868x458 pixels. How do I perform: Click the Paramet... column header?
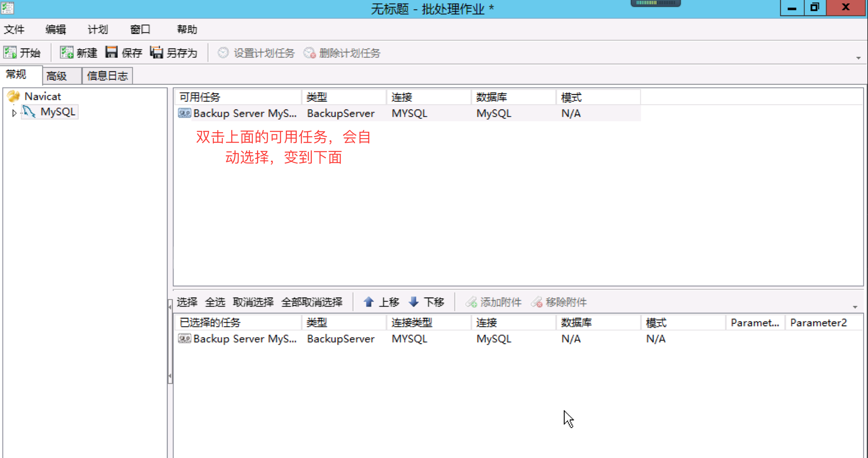755,323
